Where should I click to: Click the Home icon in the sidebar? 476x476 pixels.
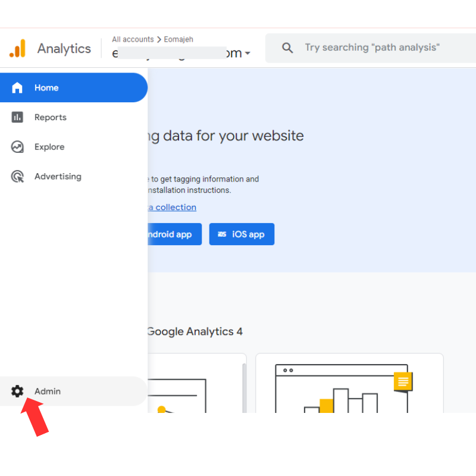click(17, 87)
